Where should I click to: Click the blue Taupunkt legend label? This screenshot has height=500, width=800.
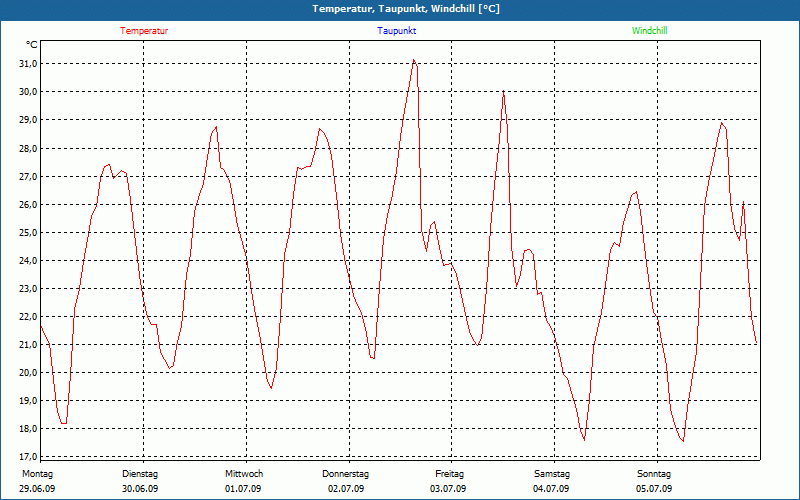tap(396, 31)
